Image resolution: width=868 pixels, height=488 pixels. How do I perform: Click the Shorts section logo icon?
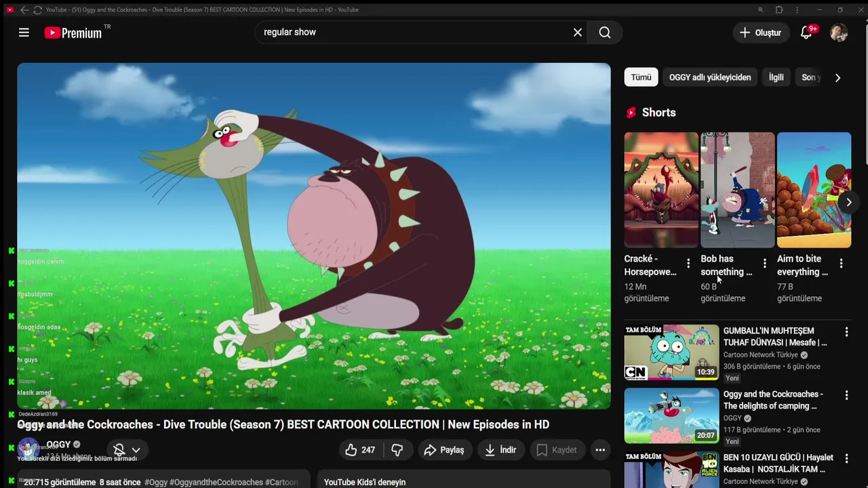click(x=631, y=113)
